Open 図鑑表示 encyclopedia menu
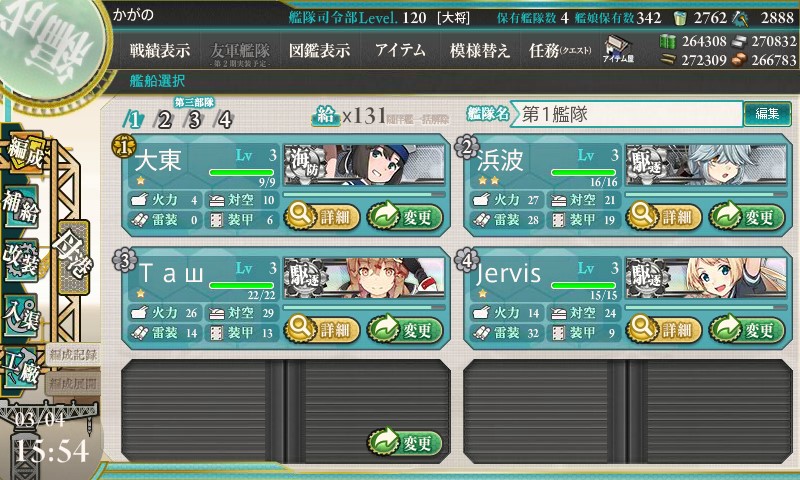The image size is (800, 480). pos(319,50)
